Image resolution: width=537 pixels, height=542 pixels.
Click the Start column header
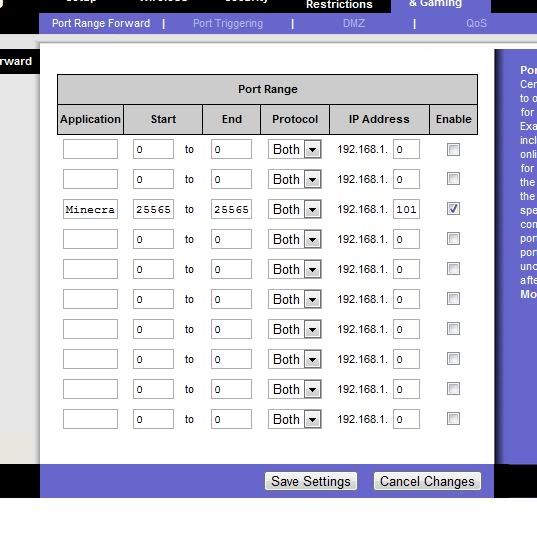point(163,119)
